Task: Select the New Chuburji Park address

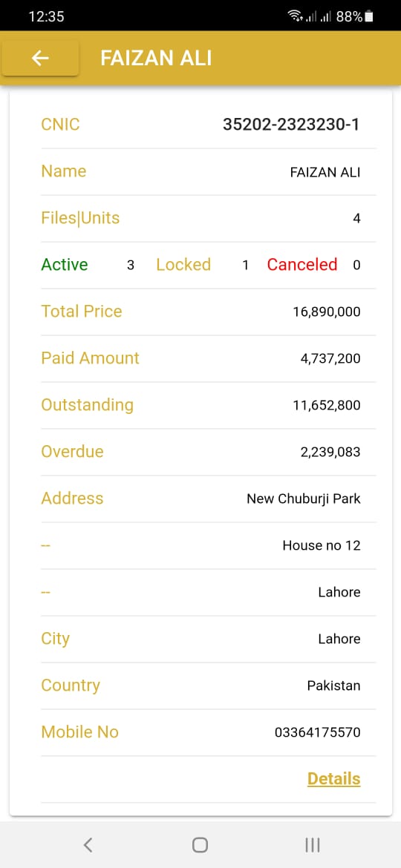Action: pyautogui.click(x=304, y=499)
